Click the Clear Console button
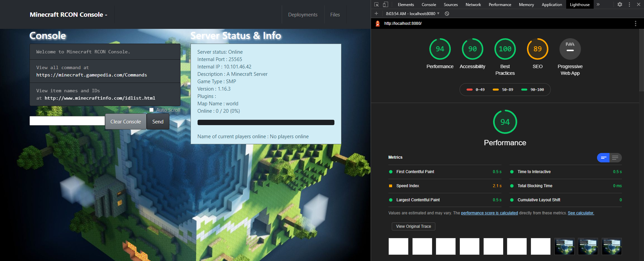Image resolution: width=644 pixels, height=261 pixels. coord(126,121)
